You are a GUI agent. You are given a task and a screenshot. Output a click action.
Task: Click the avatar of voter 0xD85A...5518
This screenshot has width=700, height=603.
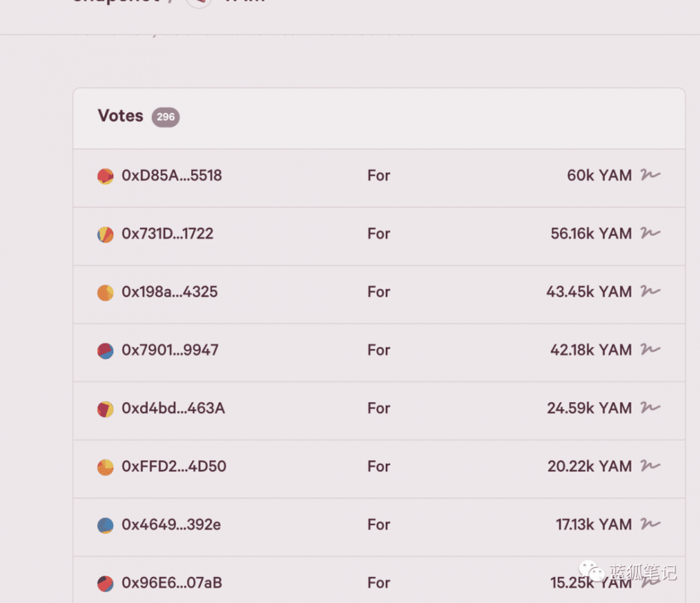coord(106,176)
